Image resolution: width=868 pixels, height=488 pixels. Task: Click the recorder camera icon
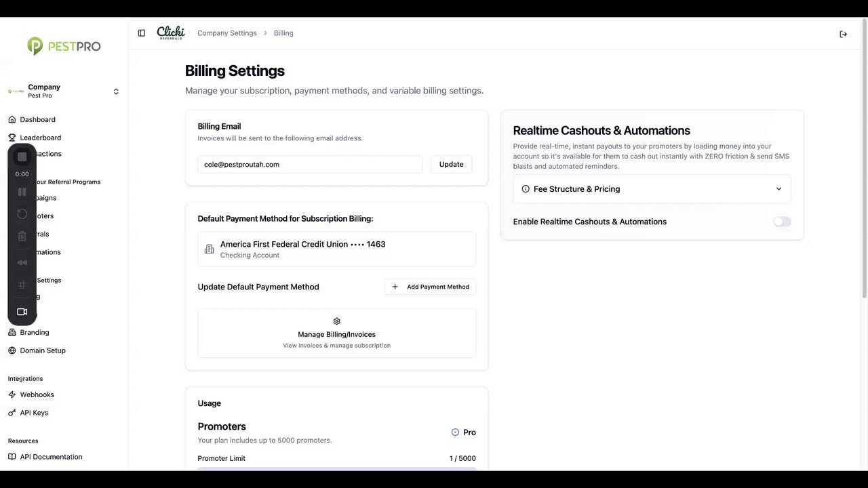pos(22,312)
